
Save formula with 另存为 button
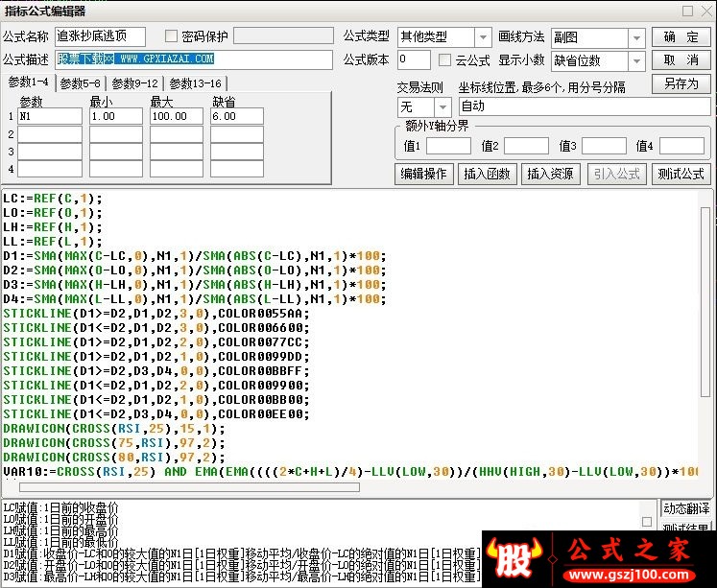(681, 84)
